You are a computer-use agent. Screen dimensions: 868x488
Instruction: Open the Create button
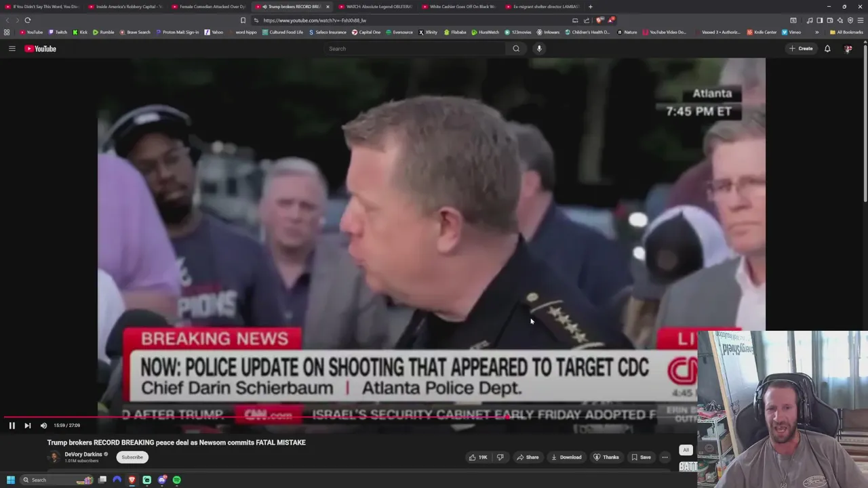click(x=801, y=49)
